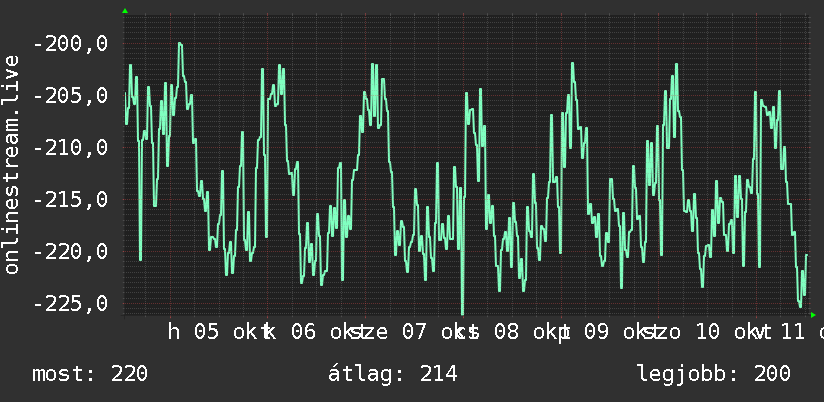
Task: Click the '-225,0' y-axis label
Action: (71, 304)
